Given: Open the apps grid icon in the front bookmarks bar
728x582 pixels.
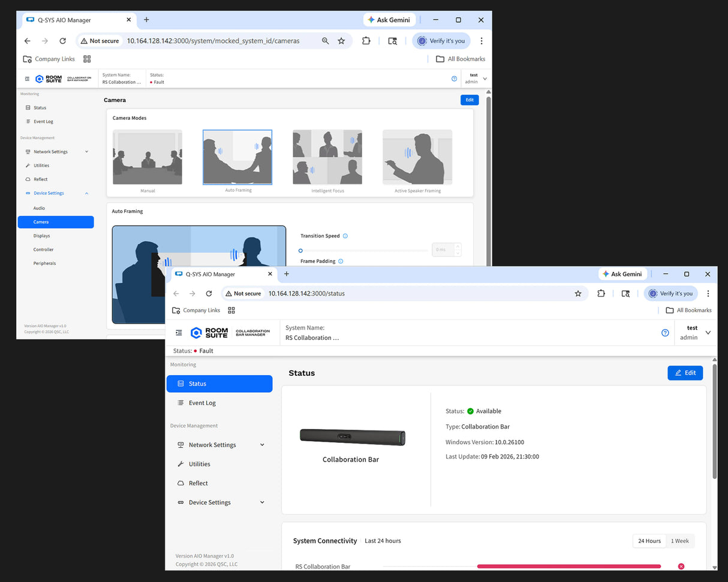Looking at the screenshot, I should click(x=231, y=310).
